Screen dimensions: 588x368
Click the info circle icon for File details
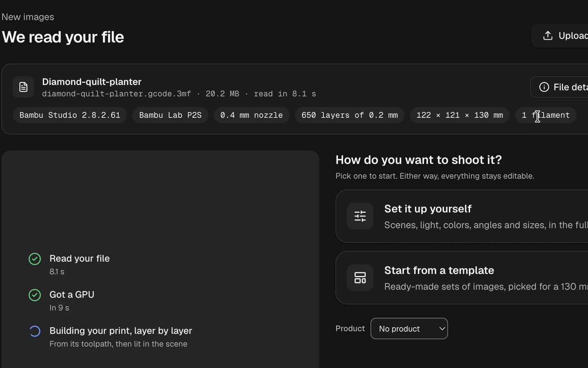[544, 87]
